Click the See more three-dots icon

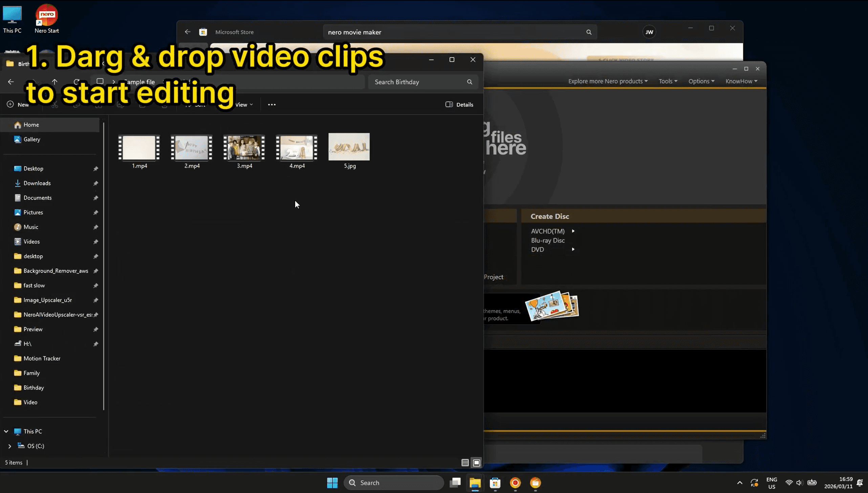[272, 104]
